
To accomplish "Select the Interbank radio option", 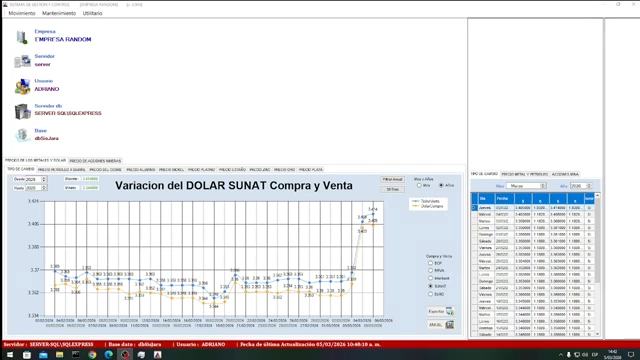I will [430, 278].
